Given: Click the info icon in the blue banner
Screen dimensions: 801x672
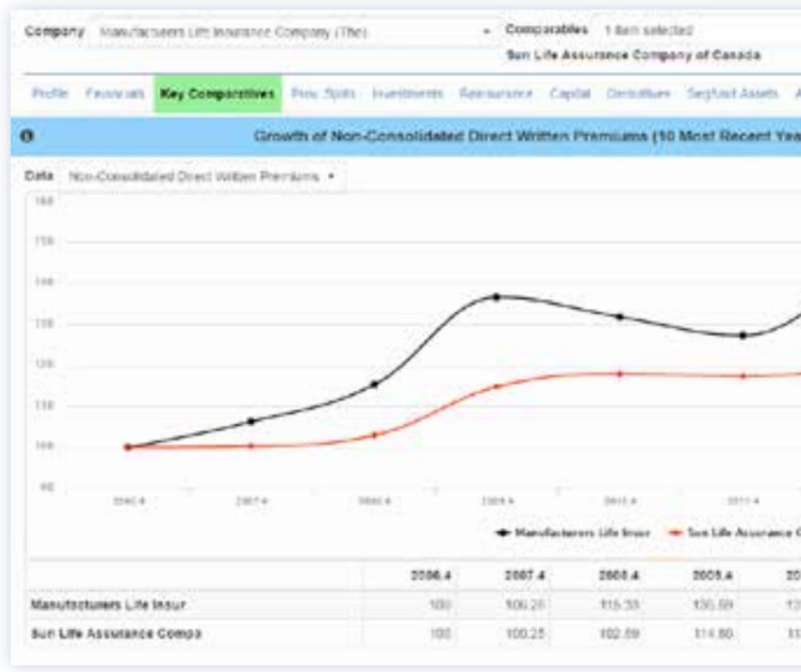Looking at the screenshot, I should 27,136.
